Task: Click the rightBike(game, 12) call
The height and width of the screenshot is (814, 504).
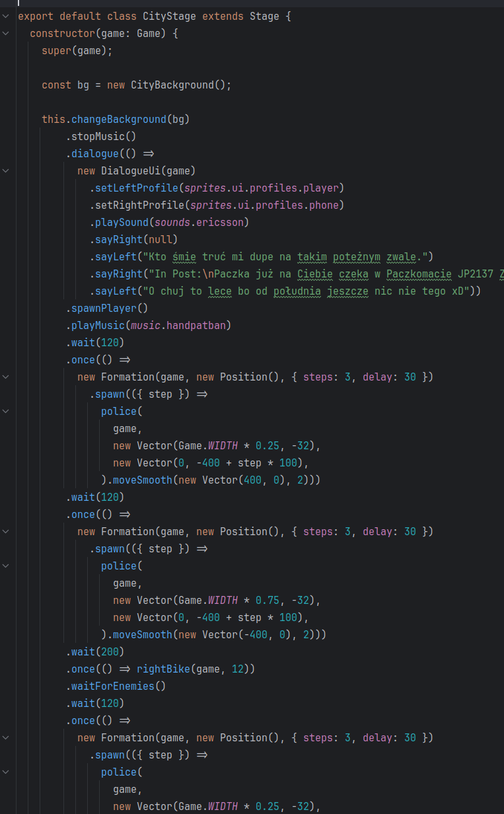Action: (x=193, y=669)
